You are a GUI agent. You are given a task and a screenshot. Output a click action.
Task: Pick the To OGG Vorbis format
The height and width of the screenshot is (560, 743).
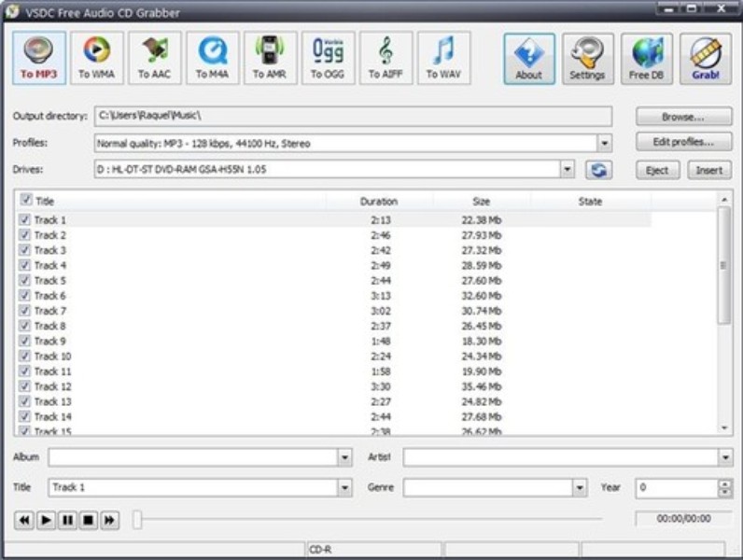[x=328, y=58]
